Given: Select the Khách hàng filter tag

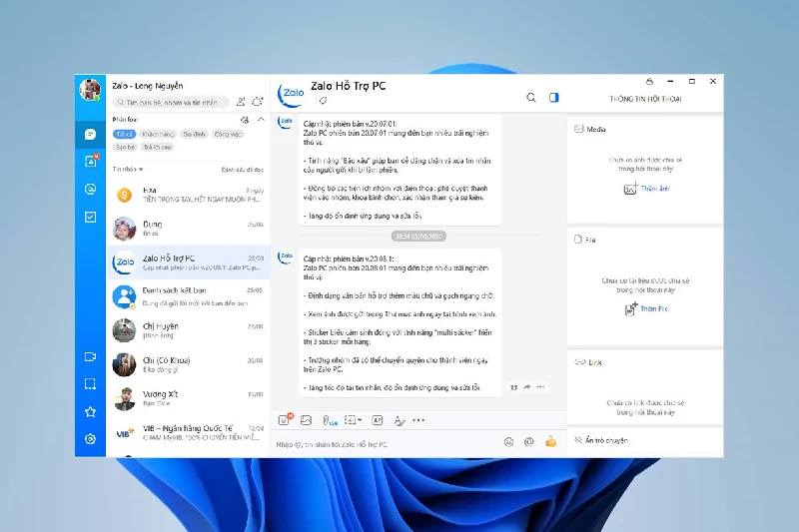Looking at the screenshot, I should [x=158, y=135].
